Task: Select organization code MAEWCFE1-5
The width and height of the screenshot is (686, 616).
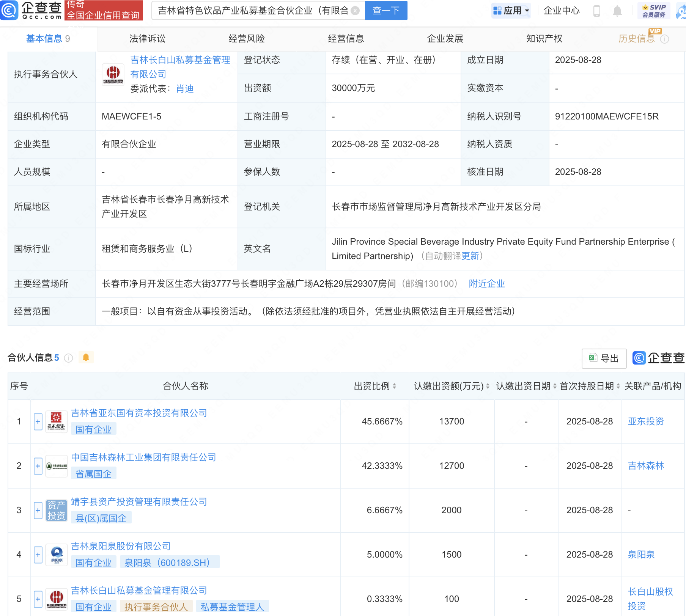Action: pos(131,116)
